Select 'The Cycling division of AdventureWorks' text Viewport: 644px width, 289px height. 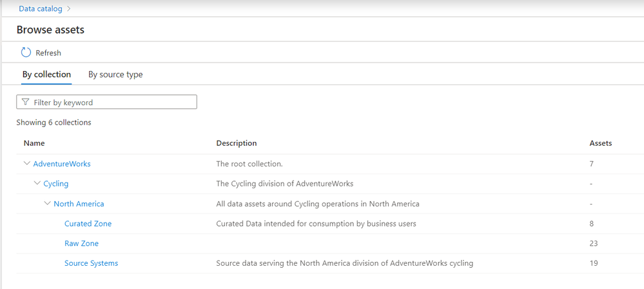285,184
